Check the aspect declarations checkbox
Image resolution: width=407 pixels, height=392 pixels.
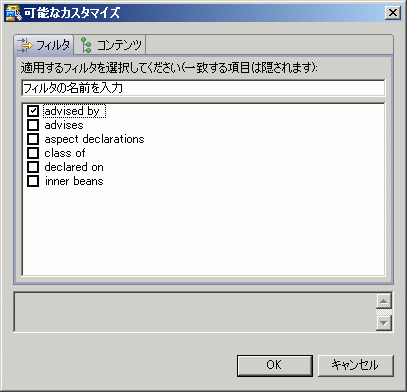[x=33, y=139]
